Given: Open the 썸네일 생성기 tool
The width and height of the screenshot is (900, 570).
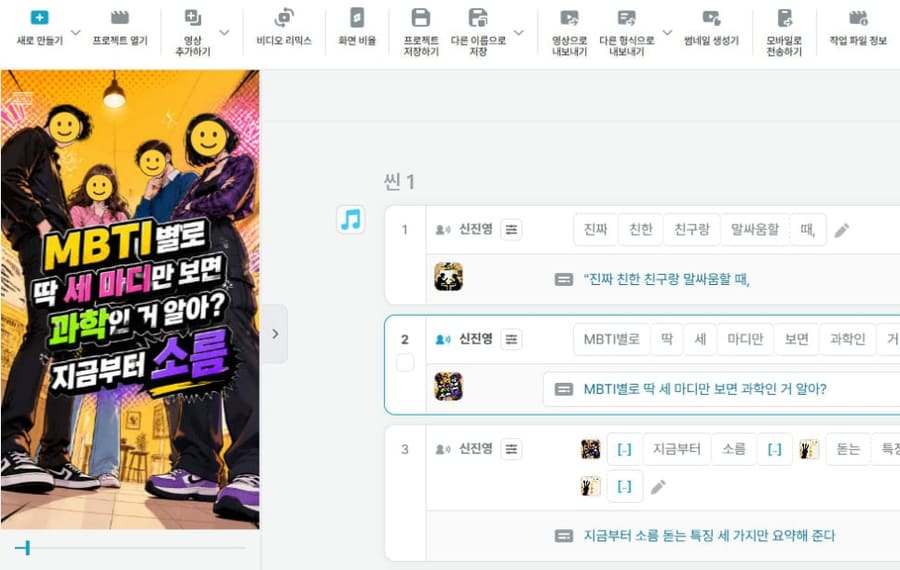Looking at the screenshot, I should coord(711,18).
